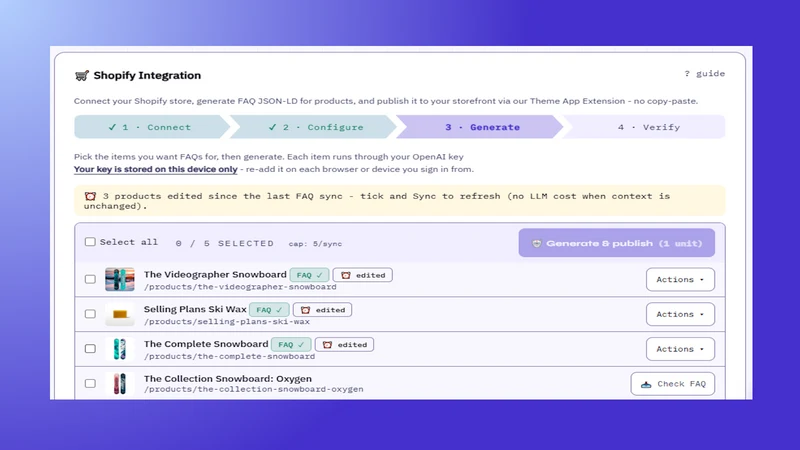The height and width of the screenshot is (450, 800).
Task: Click the '0 / 5 SELECTED' counter
Action: point(224,243)
